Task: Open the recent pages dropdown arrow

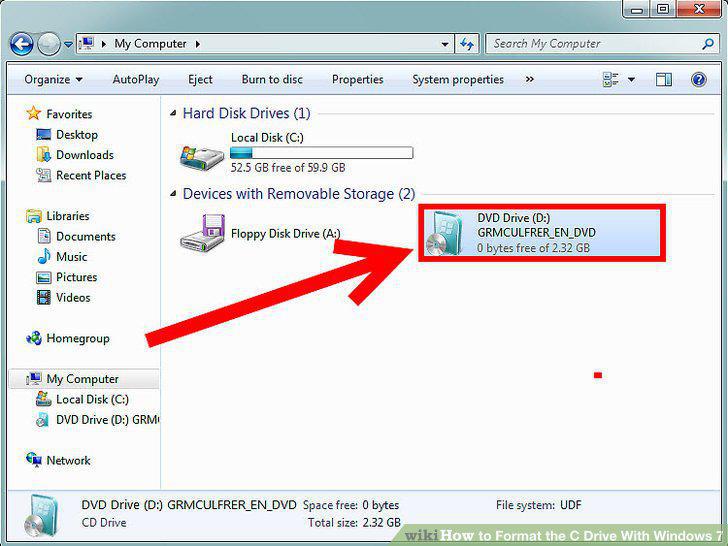Action: point(68,45)
